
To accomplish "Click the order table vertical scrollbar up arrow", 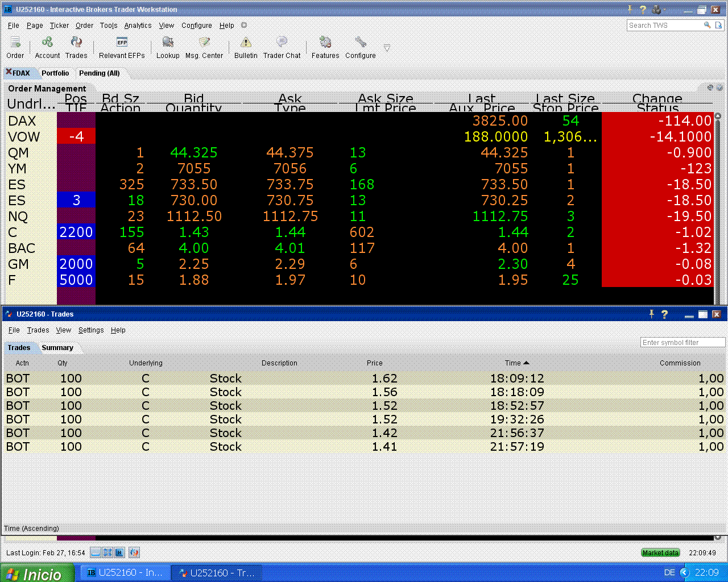I will click(718, 116).
